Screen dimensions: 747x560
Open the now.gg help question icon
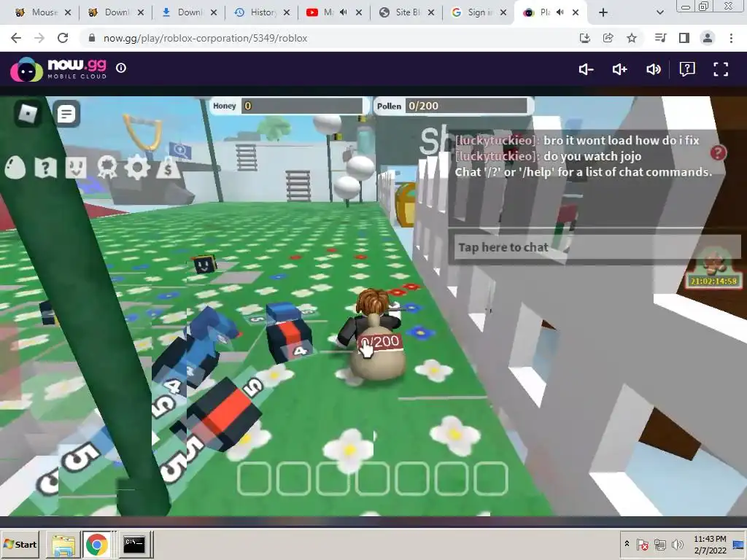pos(687,69)
